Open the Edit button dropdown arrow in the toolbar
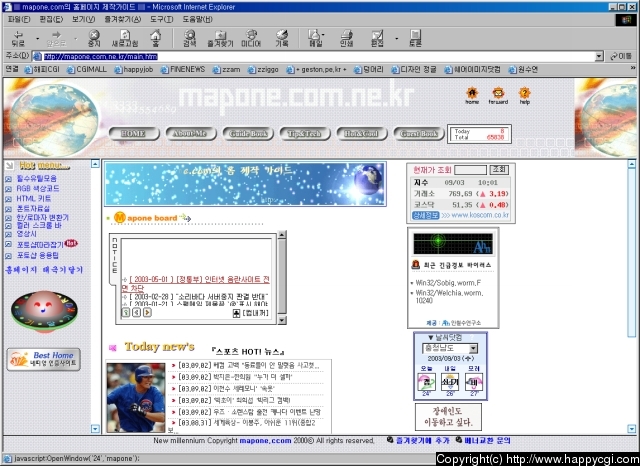The height and width of the screenshot is (466, 640). coord(396,39)
